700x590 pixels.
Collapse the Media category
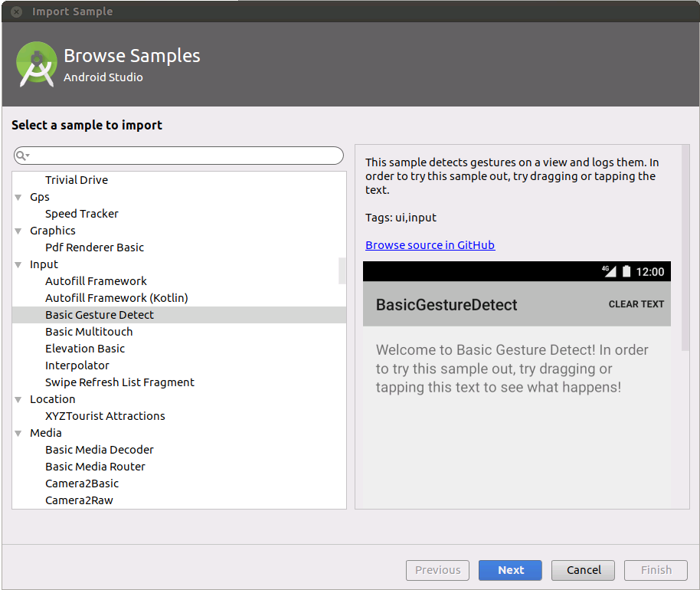(x=18, y=433)
